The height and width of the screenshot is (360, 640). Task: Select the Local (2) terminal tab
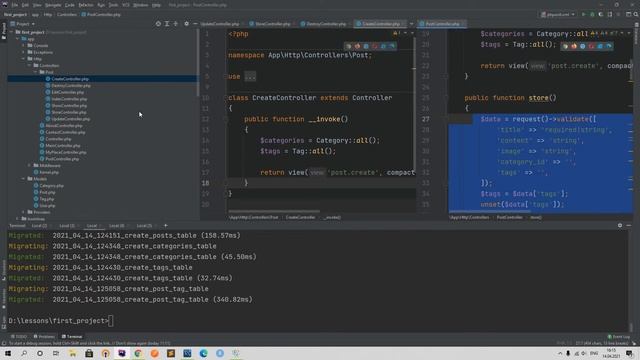(x=39, y=225)
